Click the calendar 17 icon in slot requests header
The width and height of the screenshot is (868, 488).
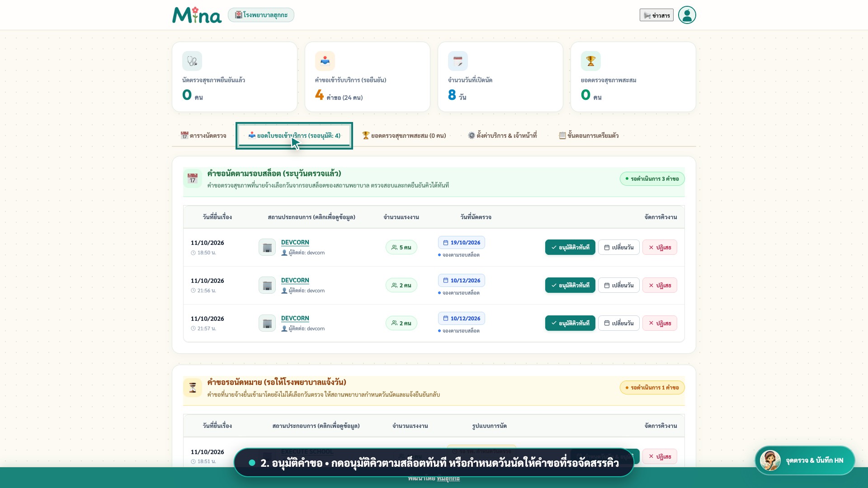[x=193, y=178]
